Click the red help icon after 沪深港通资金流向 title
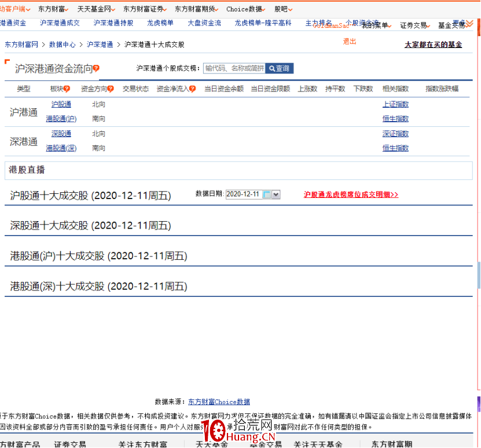The height and width of the screenshot is (448, 481). 94,68
